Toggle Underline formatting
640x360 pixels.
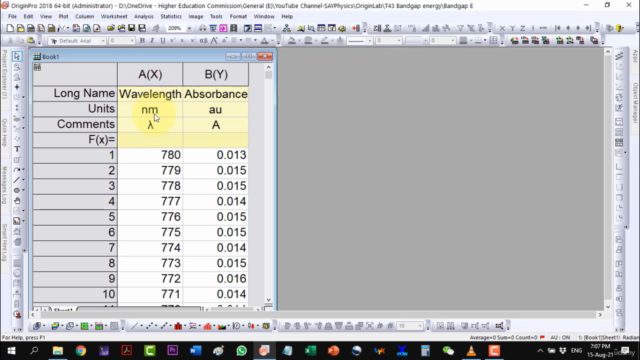point(162,41)
